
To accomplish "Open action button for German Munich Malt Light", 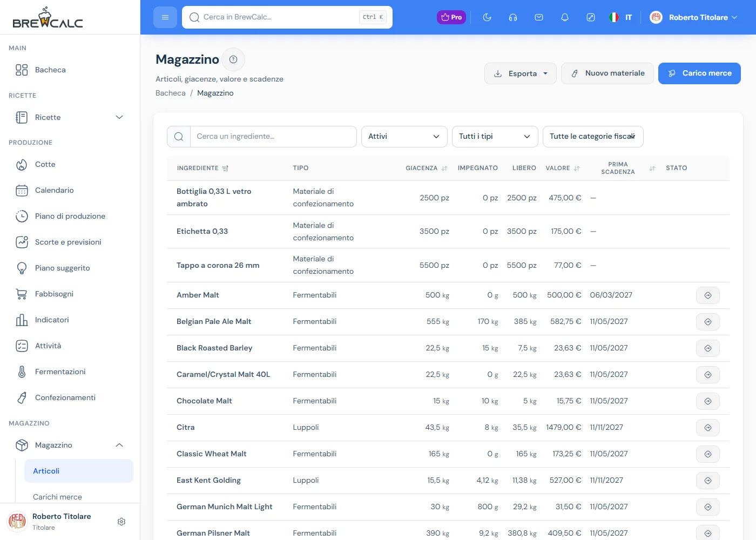I will [x=708, y=507].
